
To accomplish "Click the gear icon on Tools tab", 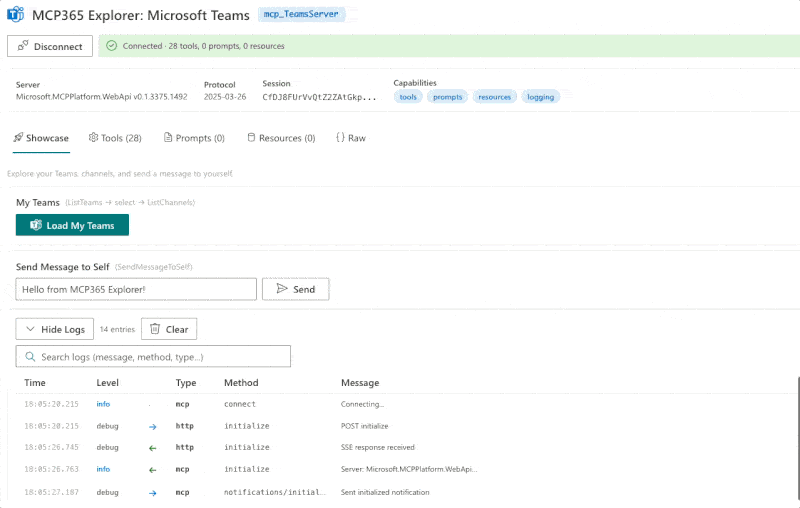I will pyautogui.click(x=93, y=138).
